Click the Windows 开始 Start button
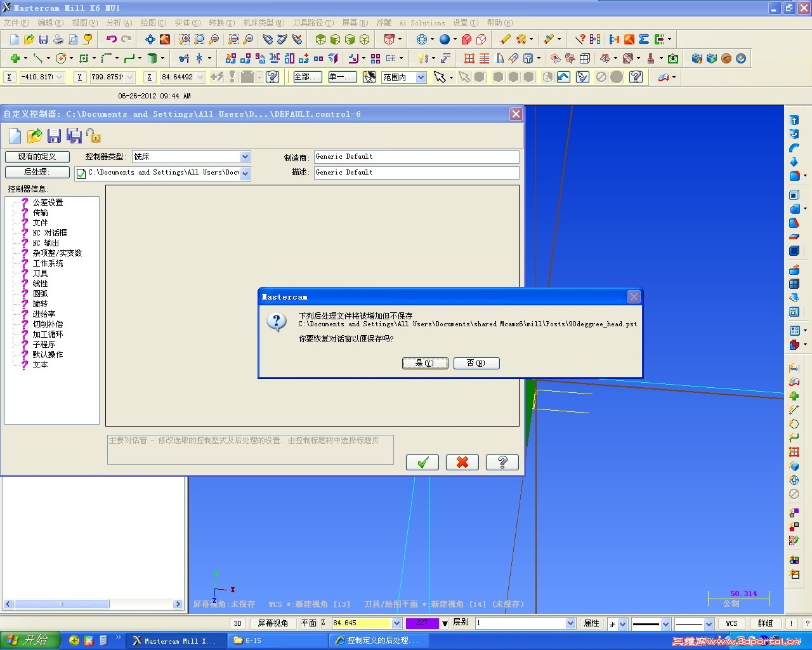812x650 pixels. pyautogui.click(x=30, y=640)
